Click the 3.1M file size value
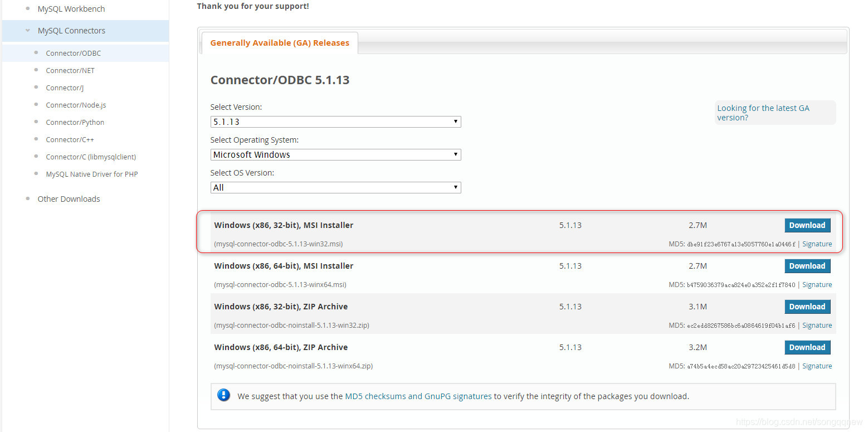 [698, 307]
